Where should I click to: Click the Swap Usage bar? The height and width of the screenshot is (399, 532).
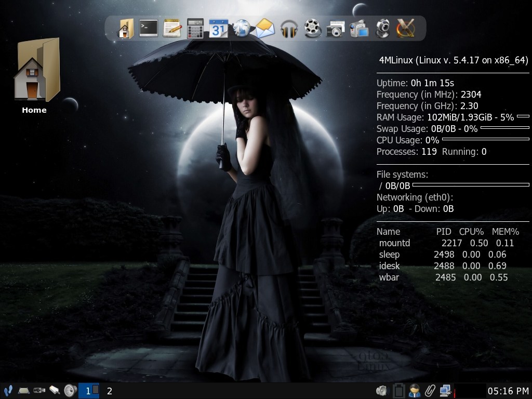(x=505, y=128)
